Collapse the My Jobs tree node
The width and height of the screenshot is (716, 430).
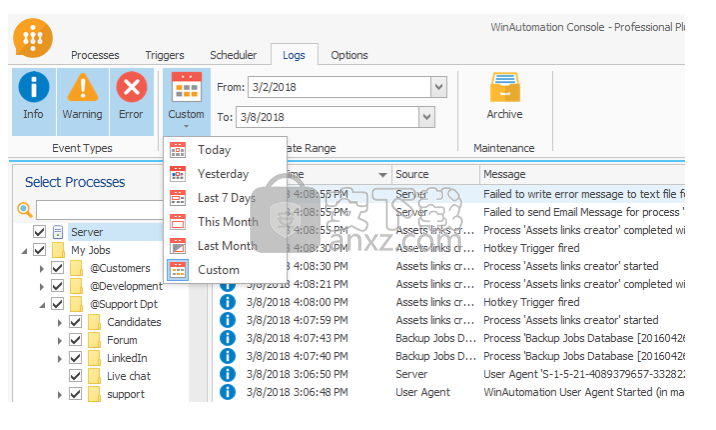[x=24, y=251]
